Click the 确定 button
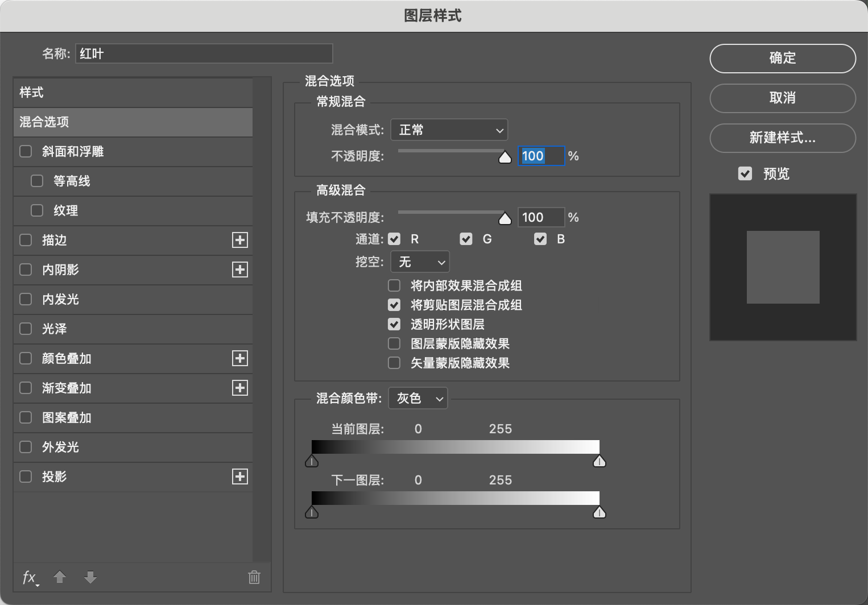868x605 pixels. (x=783, y=58)
